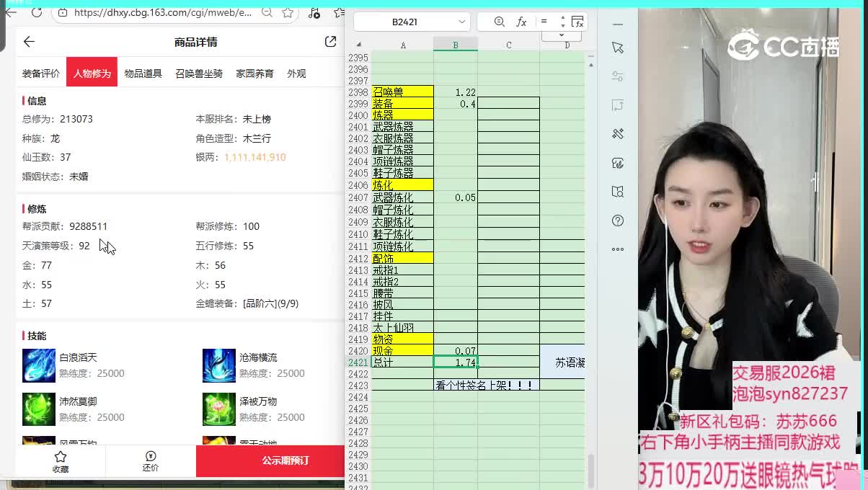Select the arrow pointer tool in sidebar

[x=618, y=48]
